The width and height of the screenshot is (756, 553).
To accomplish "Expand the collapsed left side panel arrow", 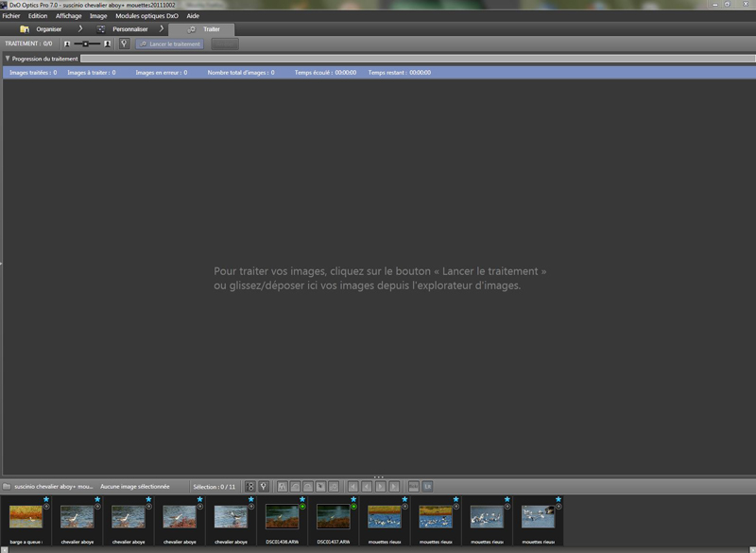I will click(1, 264).
